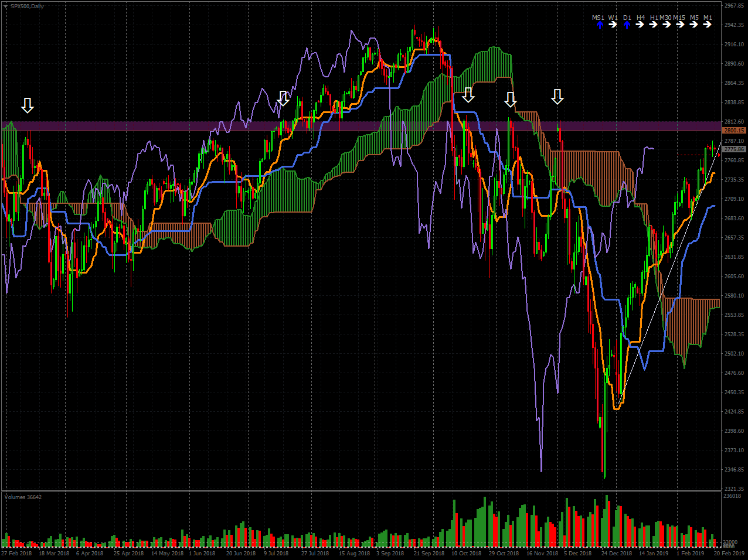
Task: Open the chart menu triangle beside SPX500,Daily
Action: 6,6
